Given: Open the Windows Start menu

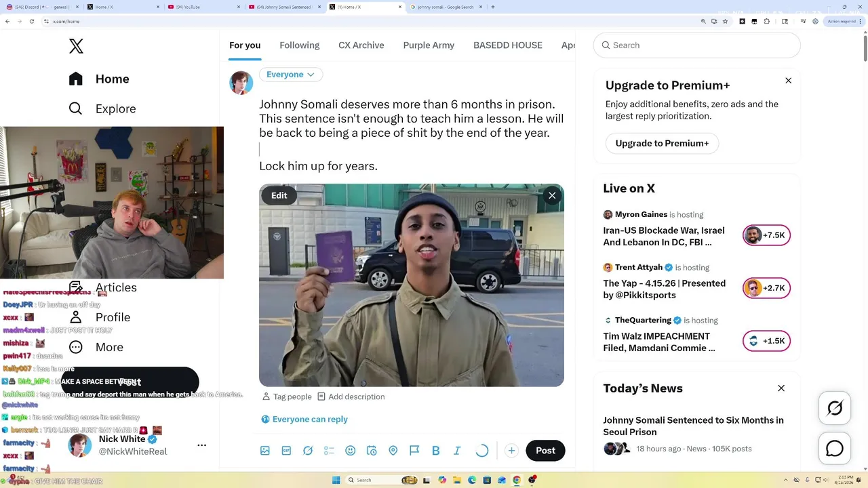Looking at the screenshot, I should (336, 480).
